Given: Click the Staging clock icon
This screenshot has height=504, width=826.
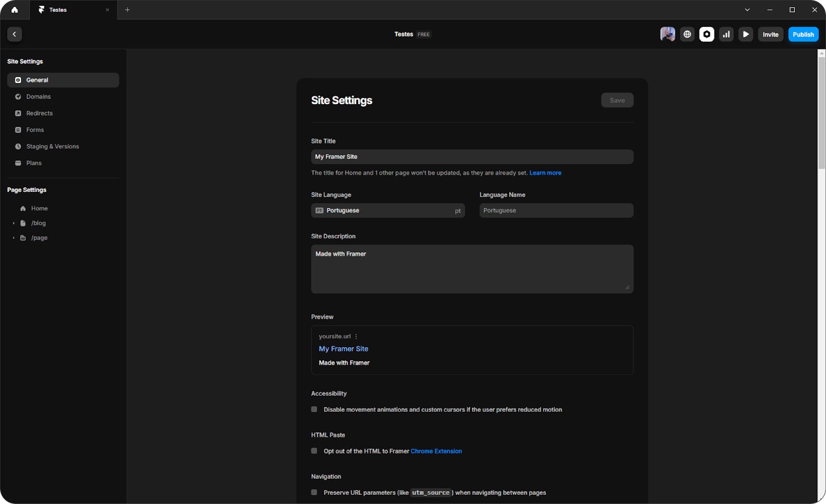Looking at the screenshot, I should 18,146.
